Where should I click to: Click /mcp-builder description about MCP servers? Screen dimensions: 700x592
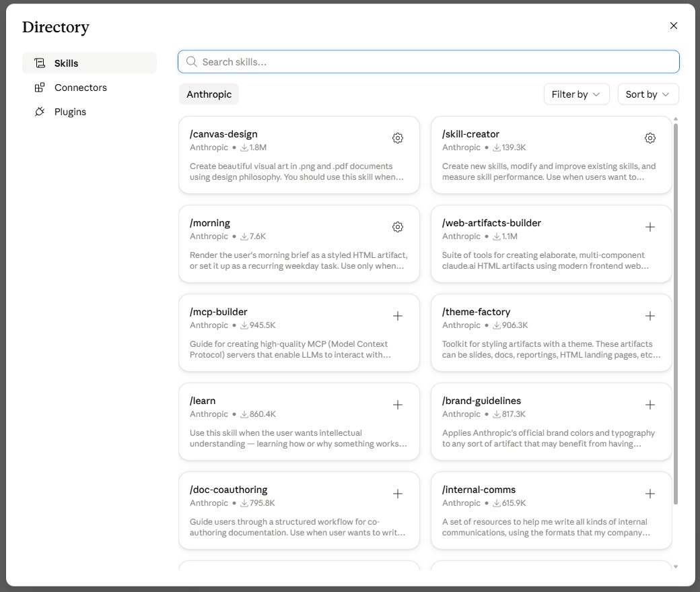(290, 350)
